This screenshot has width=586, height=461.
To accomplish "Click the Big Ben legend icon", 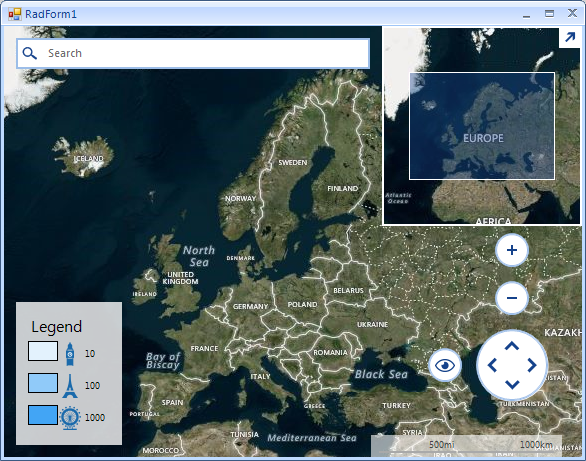I will (x=70, y=354).
